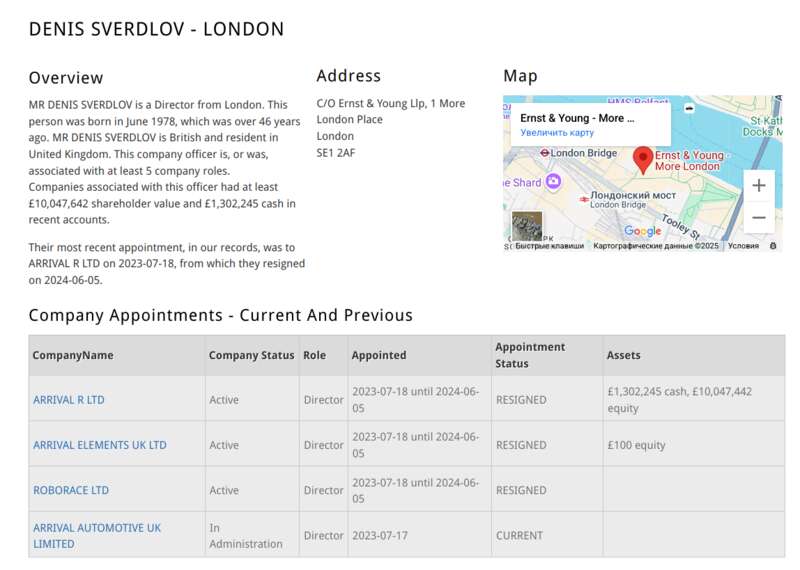Click the Company Status column header
The width and height of the screenshot is (800, 570).
[252, 355]
